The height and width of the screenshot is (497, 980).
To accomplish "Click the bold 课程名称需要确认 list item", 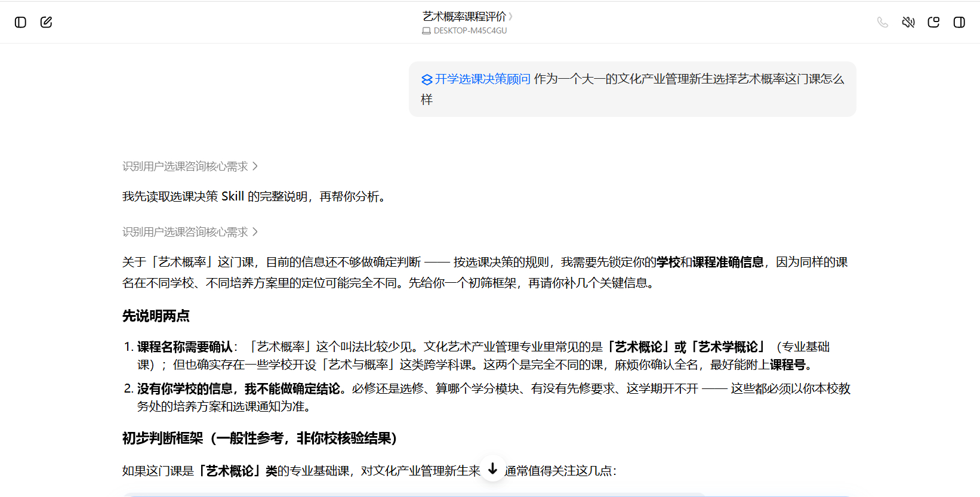I will [x=185, y=347].
